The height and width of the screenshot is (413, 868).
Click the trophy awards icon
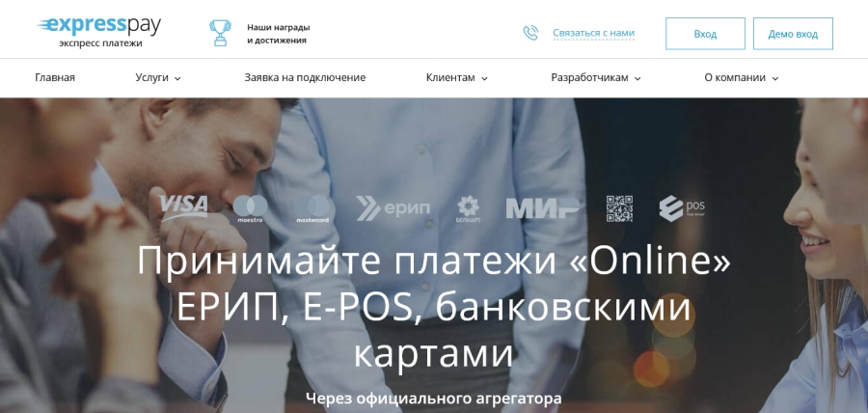coord(220,33)
